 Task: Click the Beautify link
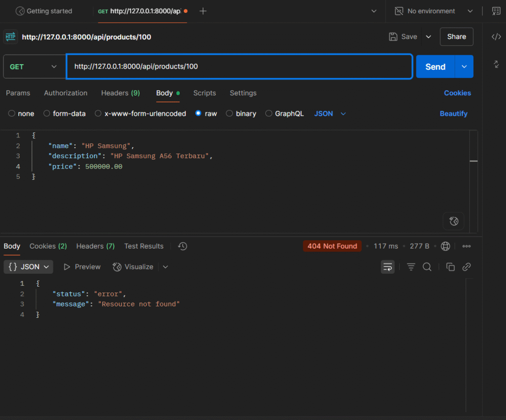click(x=453, y=114)
